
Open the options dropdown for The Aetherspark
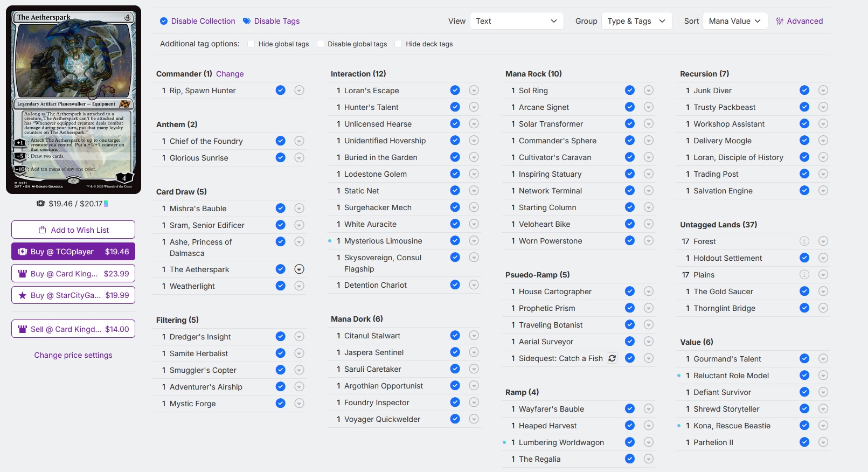(x=300, y=269)
